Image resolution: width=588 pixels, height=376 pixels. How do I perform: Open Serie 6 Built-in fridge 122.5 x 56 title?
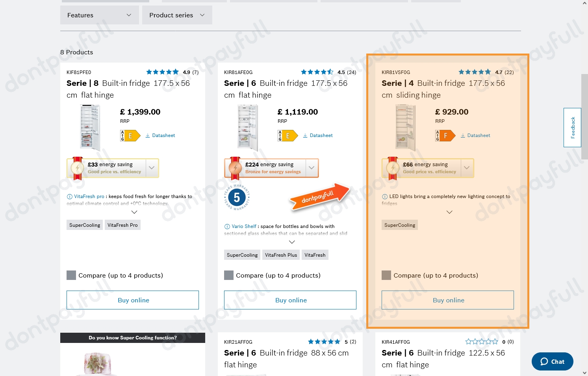[x=443, y=359]
